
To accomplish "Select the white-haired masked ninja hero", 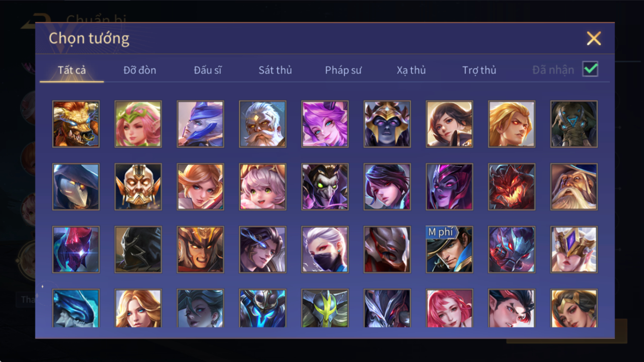I will click(325, 249).
